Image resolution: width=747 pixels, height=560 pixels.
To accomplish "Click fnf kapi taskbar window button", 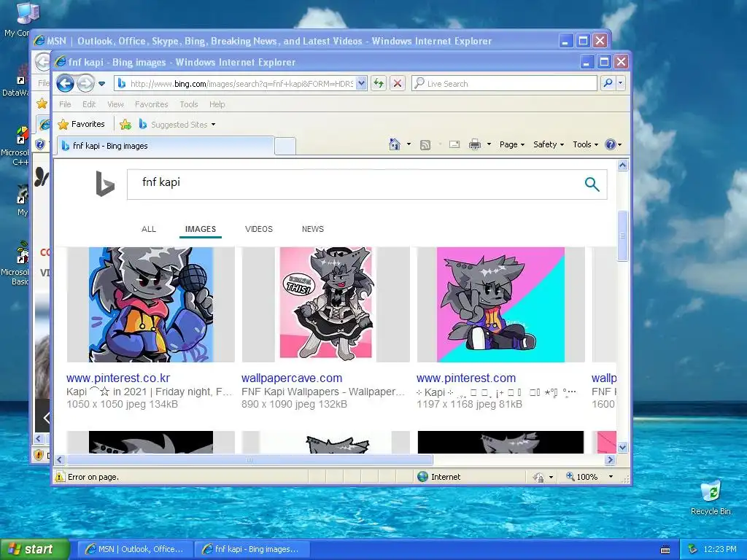I will coord(252,549).
